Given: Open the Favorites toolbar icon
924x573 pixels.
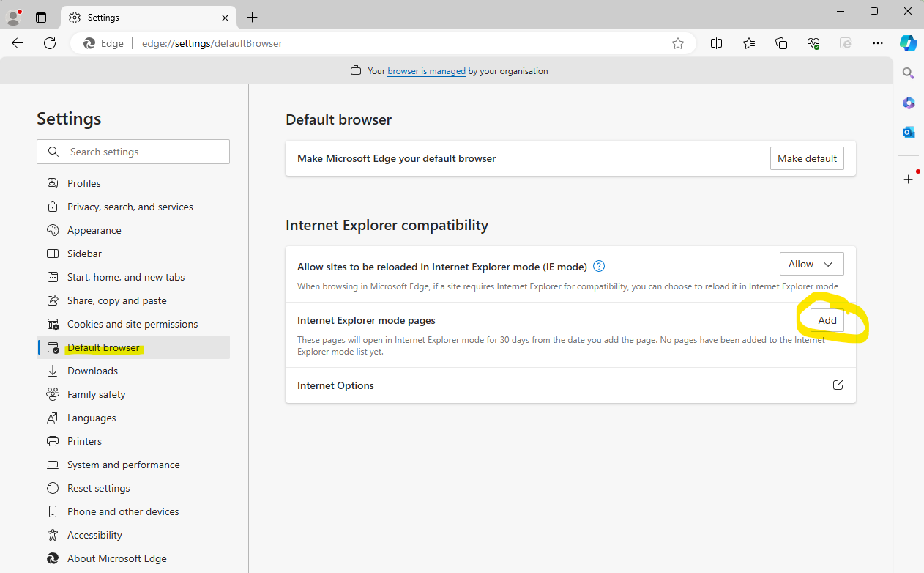Looking at the screenshot, I should click(x=749, y=43).
